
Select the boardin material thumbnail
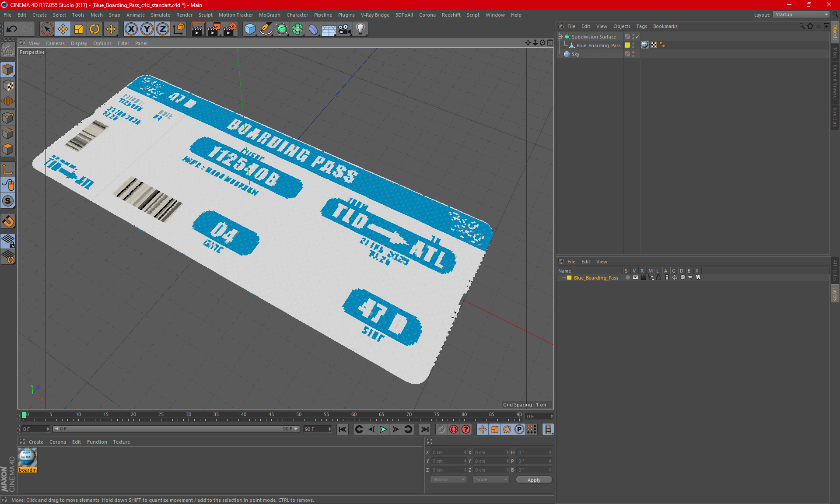point(28,458)
